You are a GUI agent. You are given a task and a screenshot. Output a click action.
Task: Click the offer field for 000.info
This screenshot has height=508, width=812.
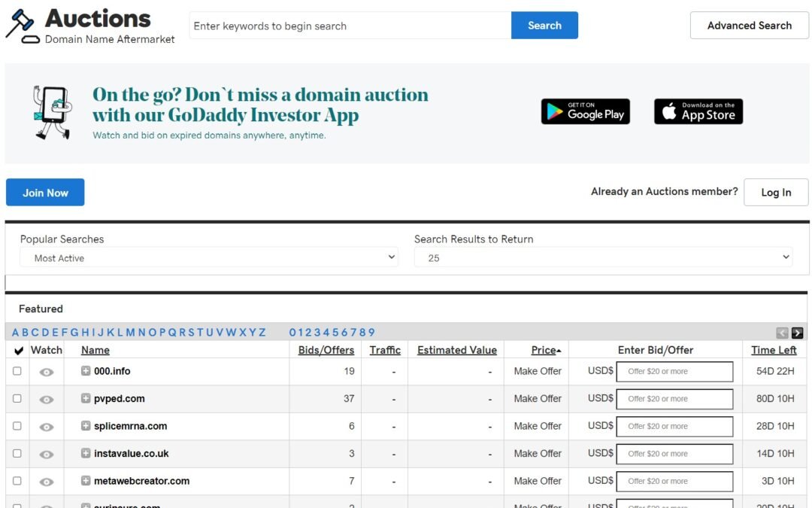click(x=674, y=372)
